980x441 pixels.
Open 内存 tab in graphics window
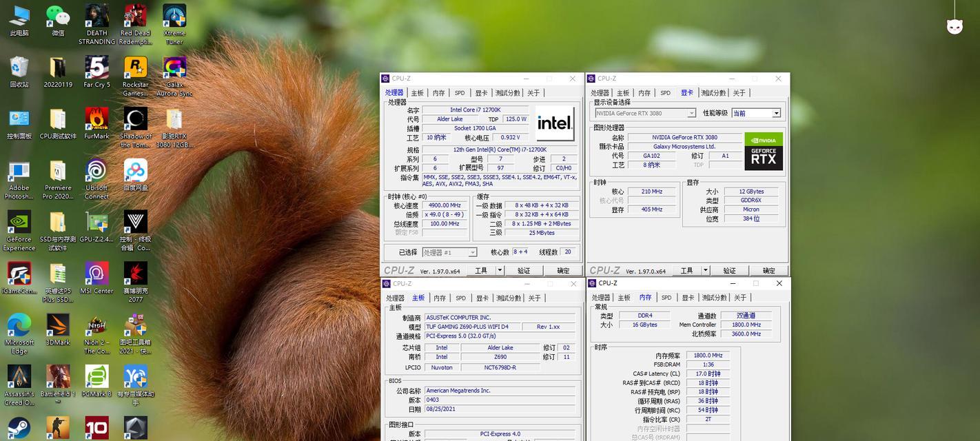[644, 93]
